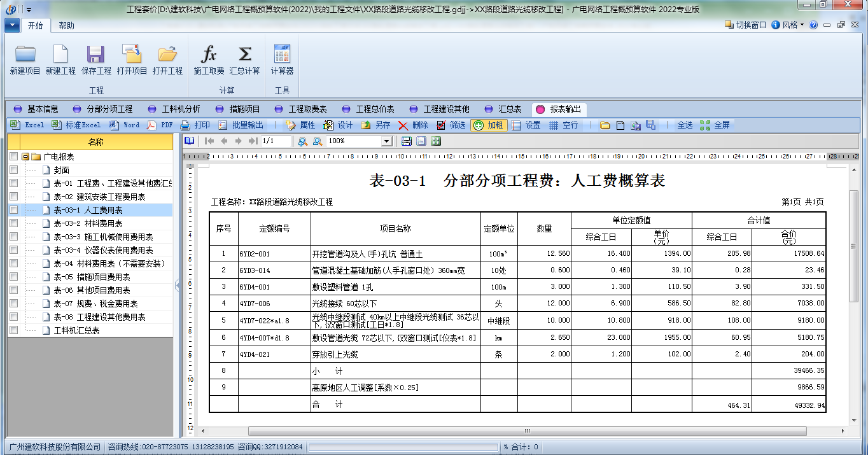
Task: Switch to 工程总价表 tab
Action: (x=368, y=109)
